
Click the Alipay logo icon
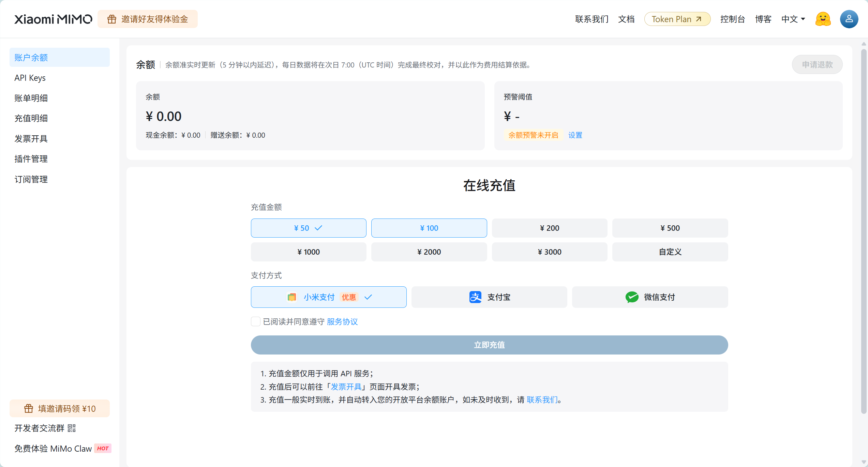pos(475,297)
